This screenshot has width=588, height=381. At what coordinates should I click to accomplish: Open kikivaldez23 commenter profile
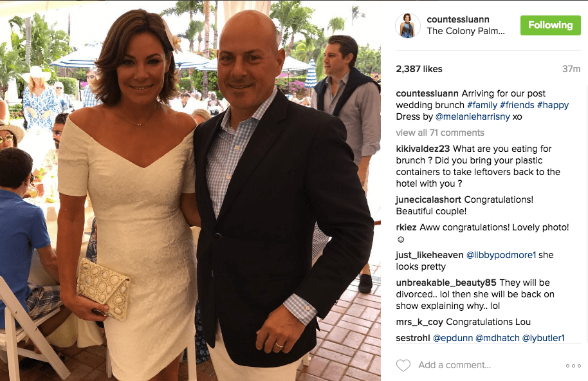point(423,149)
